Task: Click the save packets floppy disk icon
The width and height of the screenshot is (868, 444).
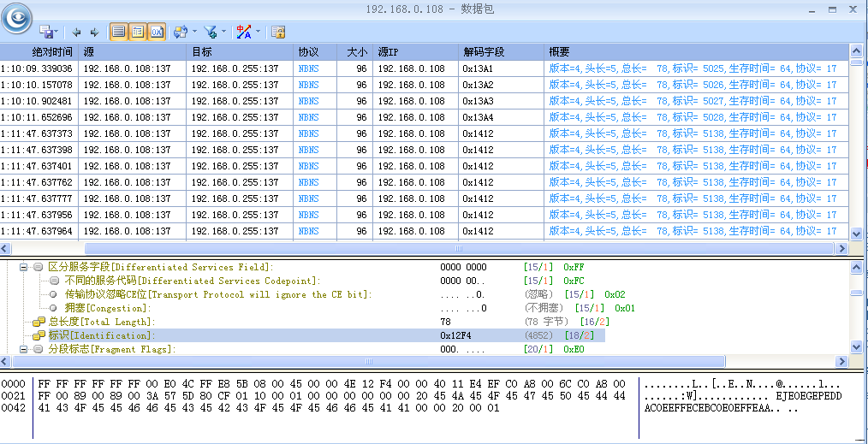Action: 45,32
